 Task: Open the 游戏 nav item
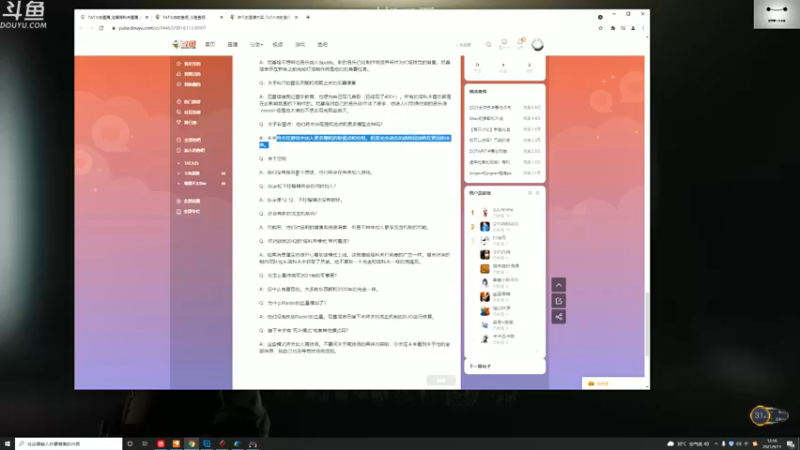pos(300,44)
